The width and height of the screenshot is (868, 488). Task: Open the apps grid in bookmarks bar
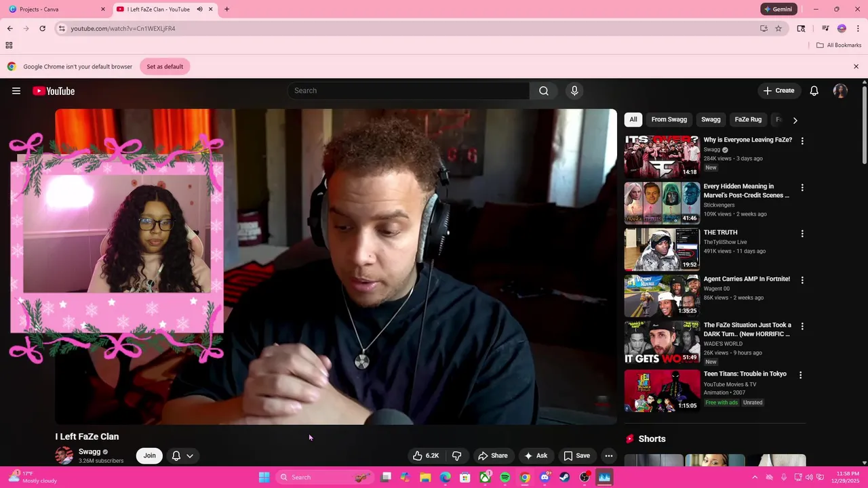pos(9,45)
